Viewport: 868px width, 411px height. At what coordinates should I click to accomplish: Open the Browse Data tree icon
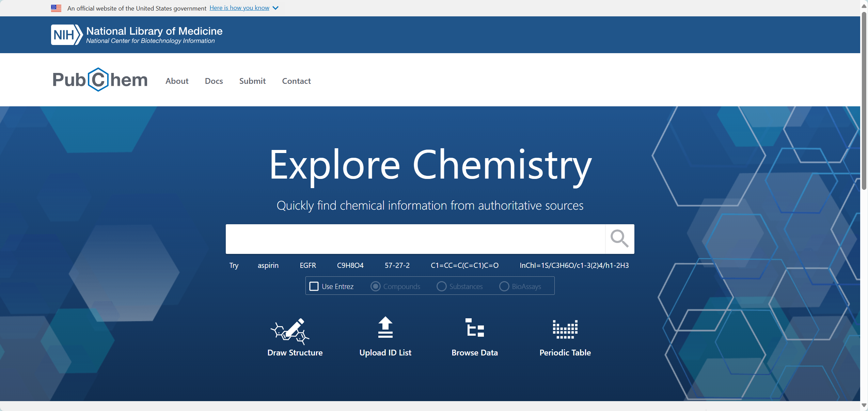(474, 328)
